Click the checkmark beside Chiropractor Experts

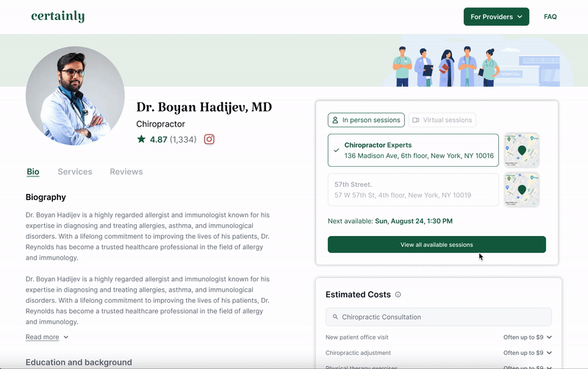[x=337, y=150]
